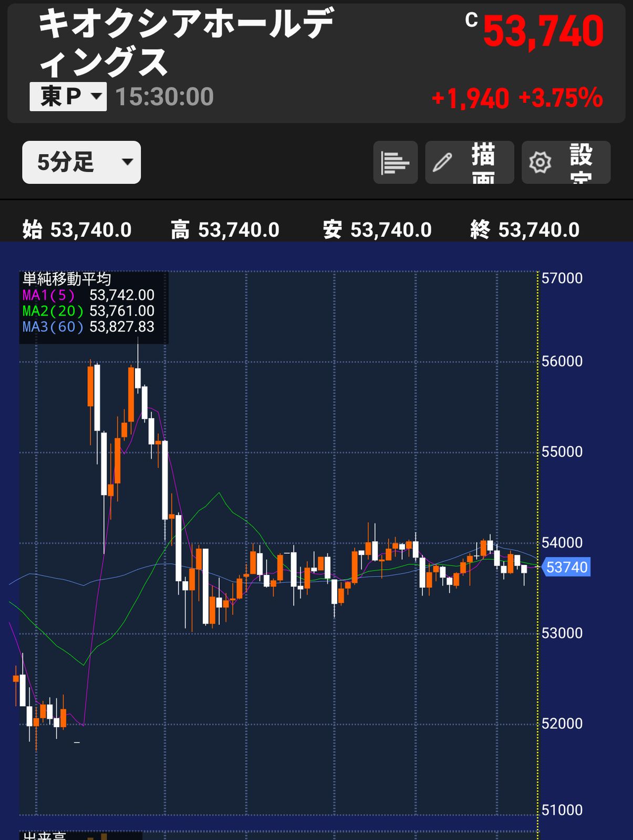Screen dimensions: 633x840
Task: Open the gear 設定 settings button
Action: pos(566,162)
